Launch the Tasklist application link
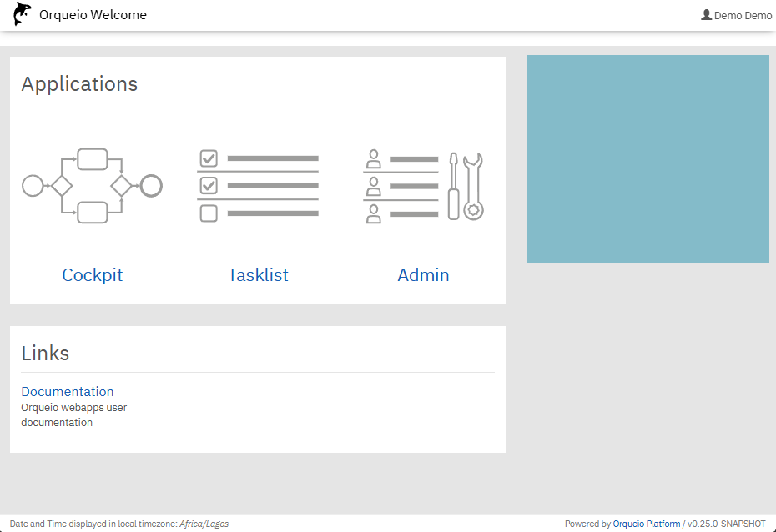The image size is (776, 532). click(x=258, y=275)
